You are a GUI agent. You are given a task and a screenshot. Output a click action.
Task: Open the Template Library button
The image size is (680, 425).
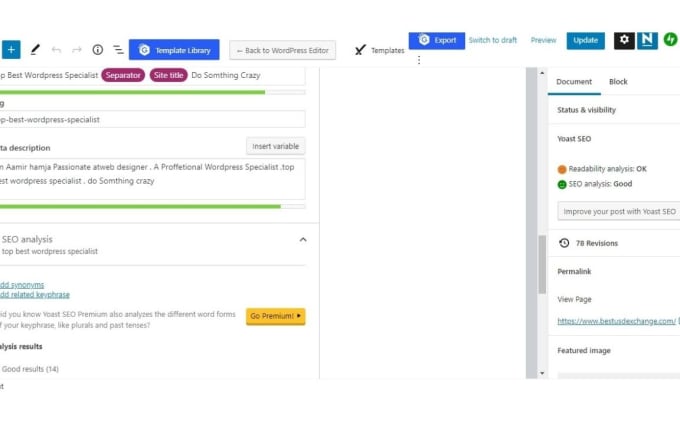pos(174,50)
